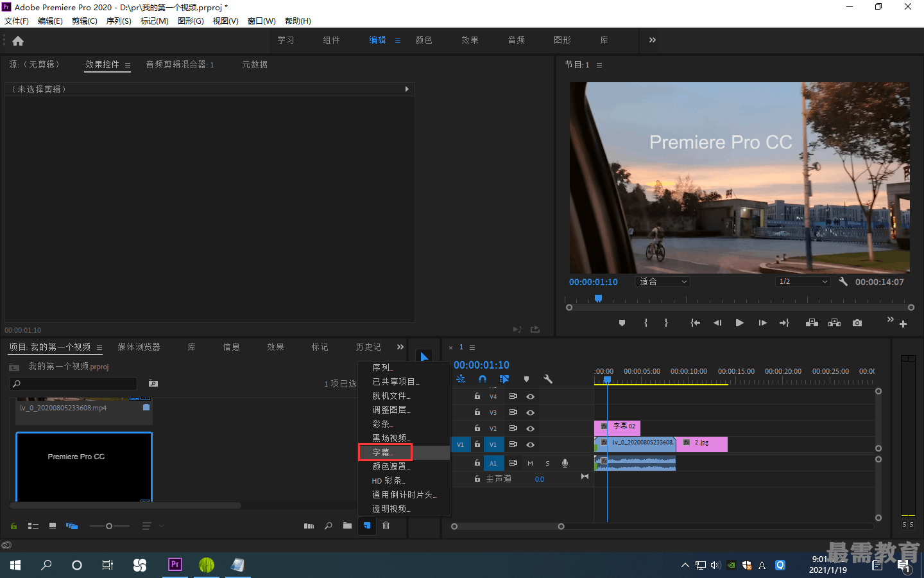Mark Out point in Program monitor

pos(666,323)
